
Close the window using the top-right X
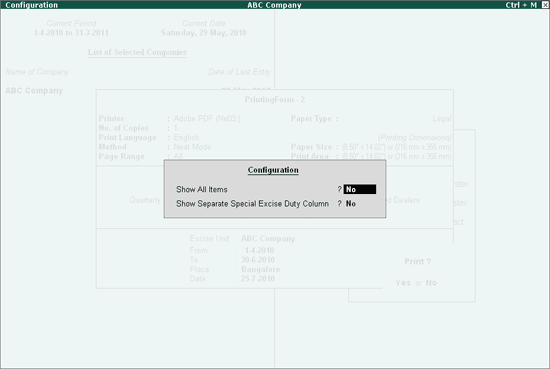545,5
